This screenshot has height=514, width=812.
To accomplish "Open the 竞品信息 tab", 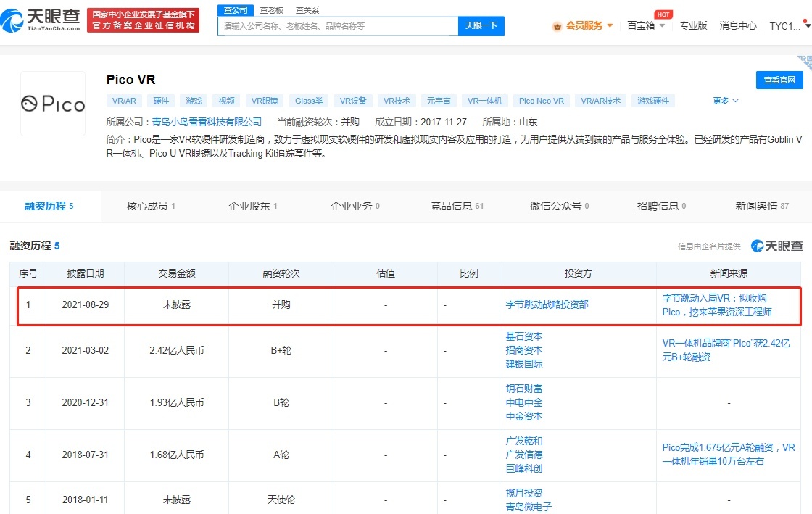I will click(457, 206).
